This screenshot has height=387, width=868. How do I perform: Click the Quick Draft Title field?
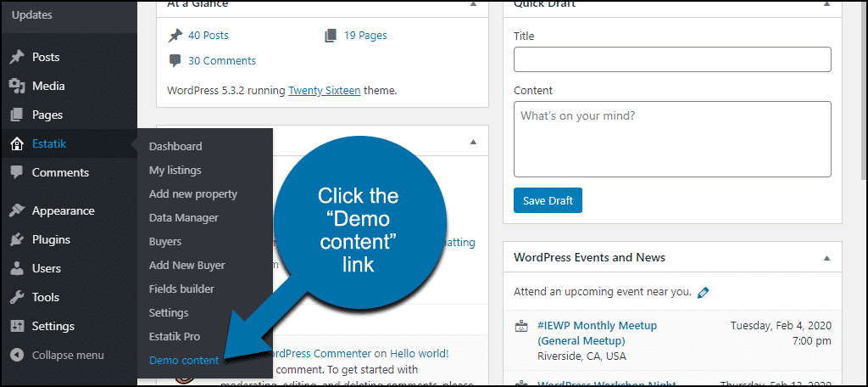(672, 59)
